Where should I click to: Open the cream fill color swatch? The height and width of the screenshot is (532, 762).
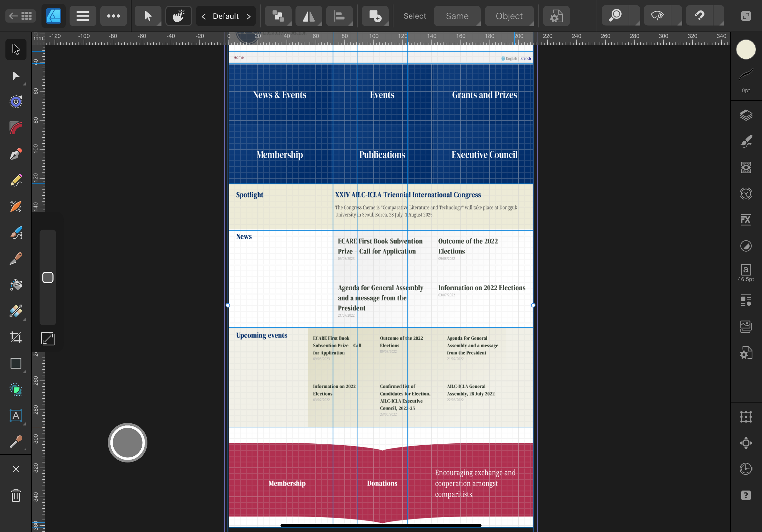point(746,49)
